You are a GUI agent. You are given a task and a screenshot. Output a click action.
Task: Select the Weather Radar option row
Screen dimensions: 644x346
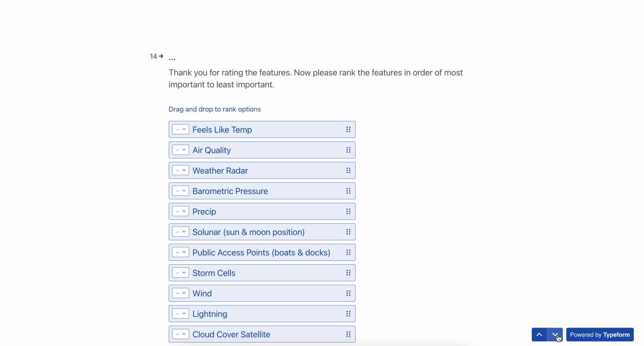tap(262, 170)
